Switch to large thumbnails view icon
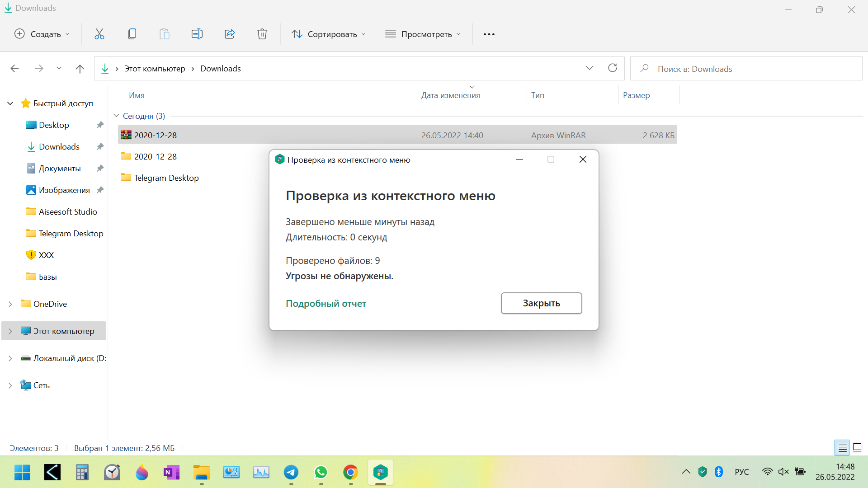The height and width of the screenshot is (488, 868). click(x=857, y=448)
